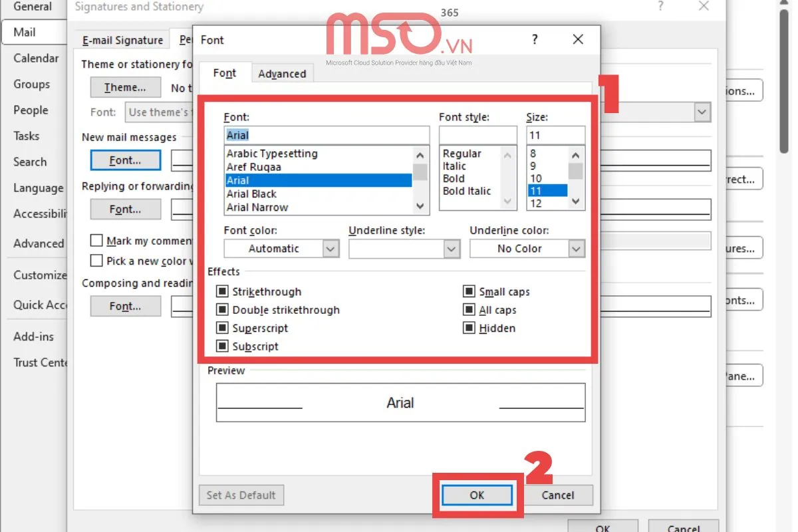This screenshot has height=532, width=798.
Task: Enable the Strikethrough effect checkbox
Action: point(222,292)
